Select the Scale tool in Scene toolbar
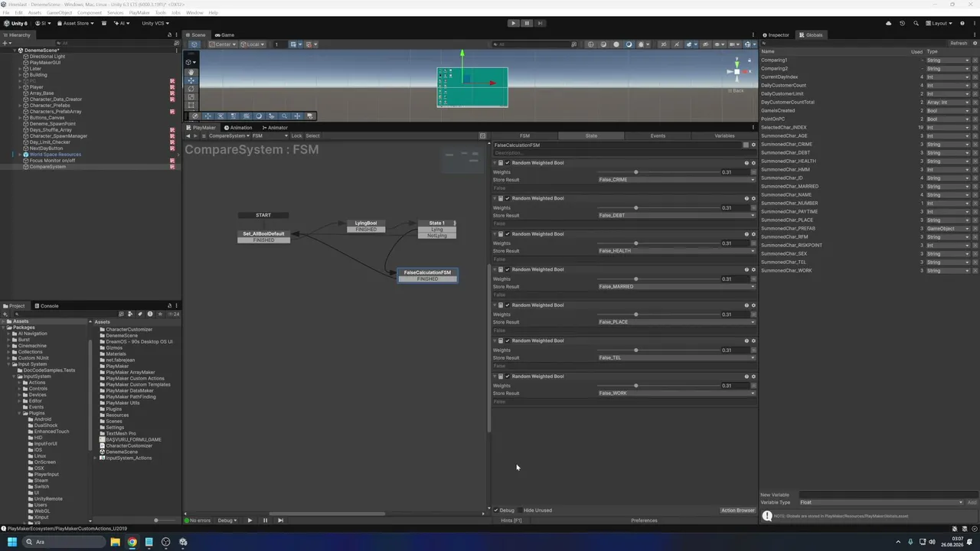The image size is (980, 551). click(191, 97)
